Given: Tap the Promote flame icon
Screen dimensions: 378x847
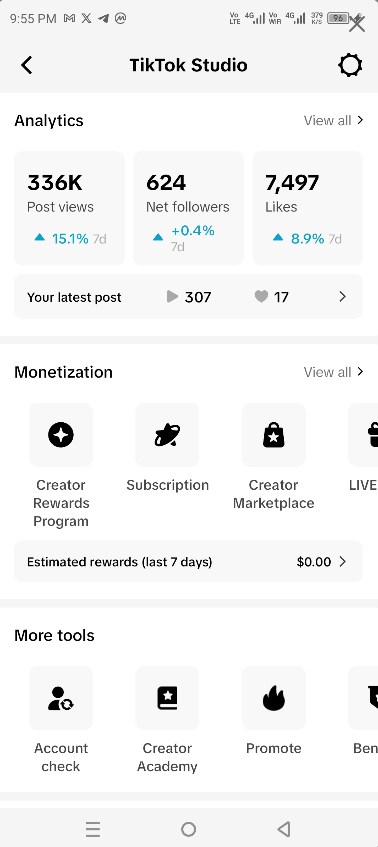Looking at the screenshot, I should (x=274, y=698).
